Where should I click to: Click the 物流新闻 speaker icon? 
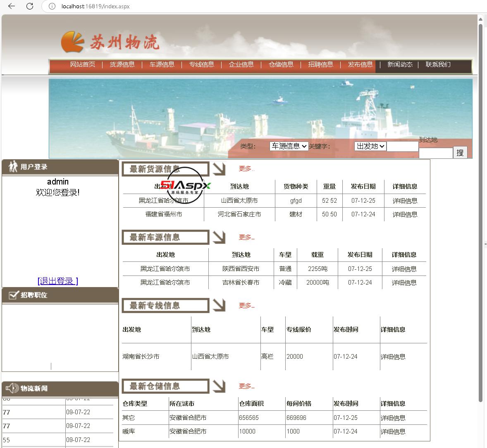tap(12, 388)
